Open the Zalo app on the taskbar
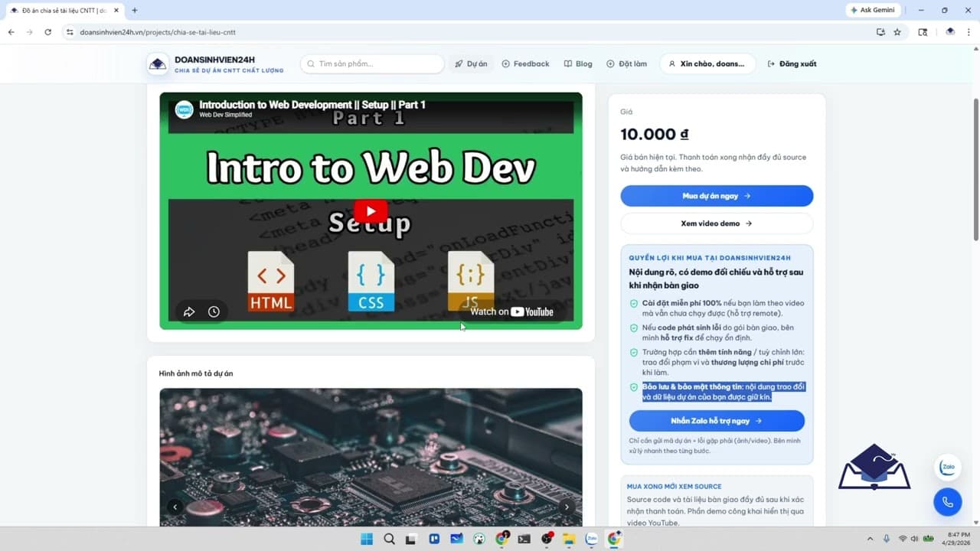The width and height of the screenshot is (980, 551). coord(591,539)
